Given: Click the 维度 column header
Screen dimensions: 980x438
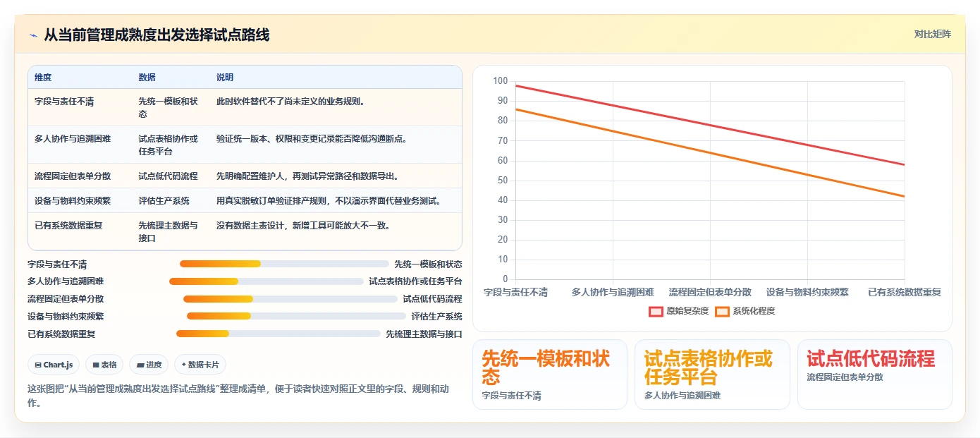Looking at the screenshot, I should (43, 78).
